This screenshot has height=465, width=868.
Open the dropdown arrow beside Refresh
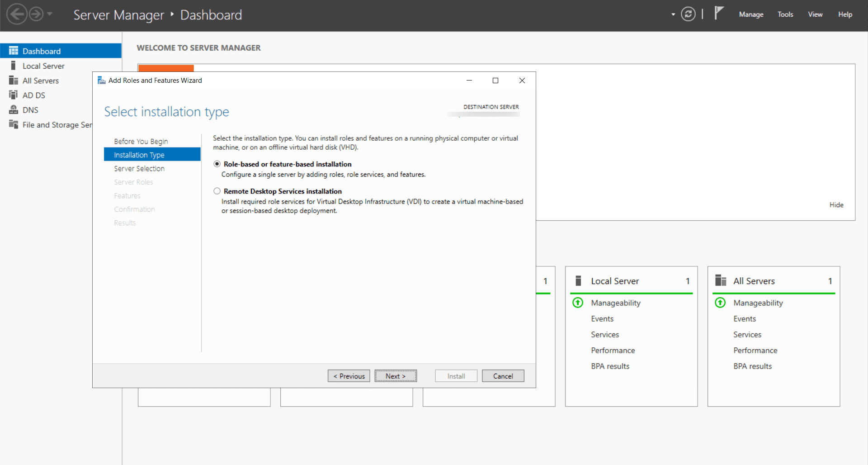tap(673, 14)
